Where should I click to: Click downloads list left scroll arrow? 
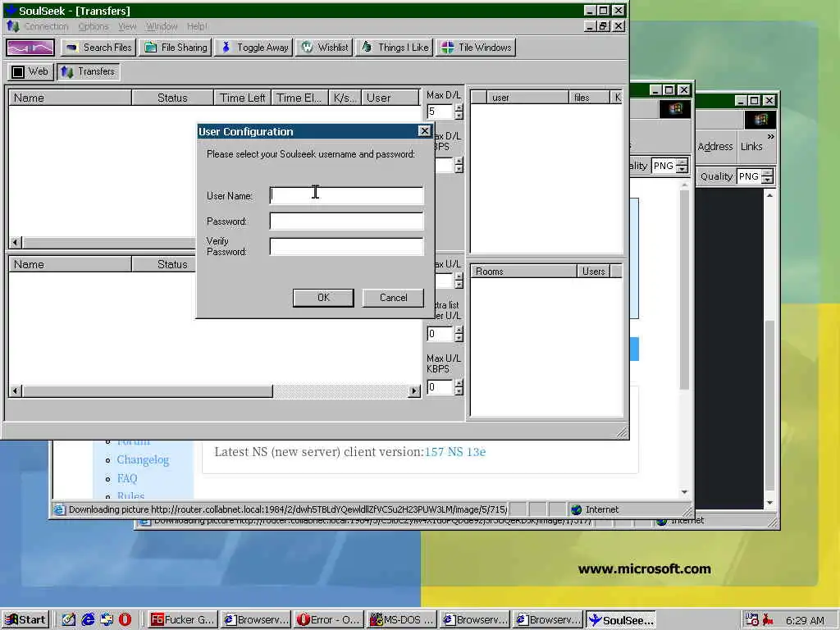tap(16, 242)
